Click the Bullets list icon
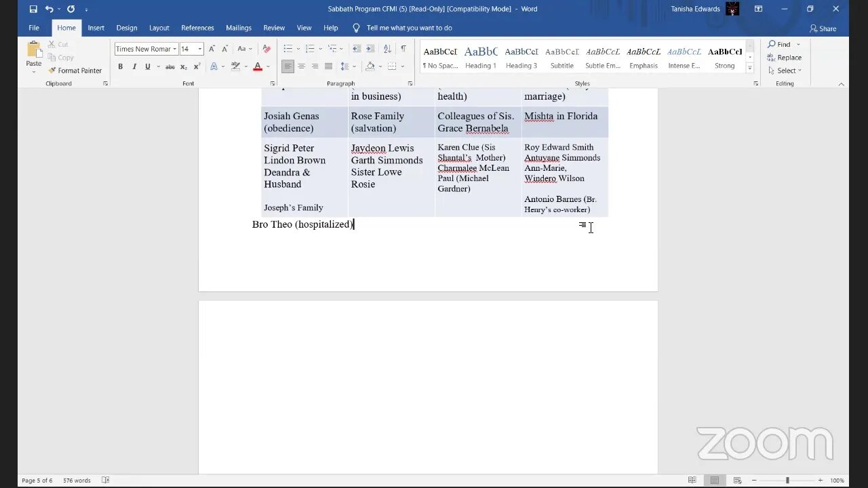 coord(288,49)
